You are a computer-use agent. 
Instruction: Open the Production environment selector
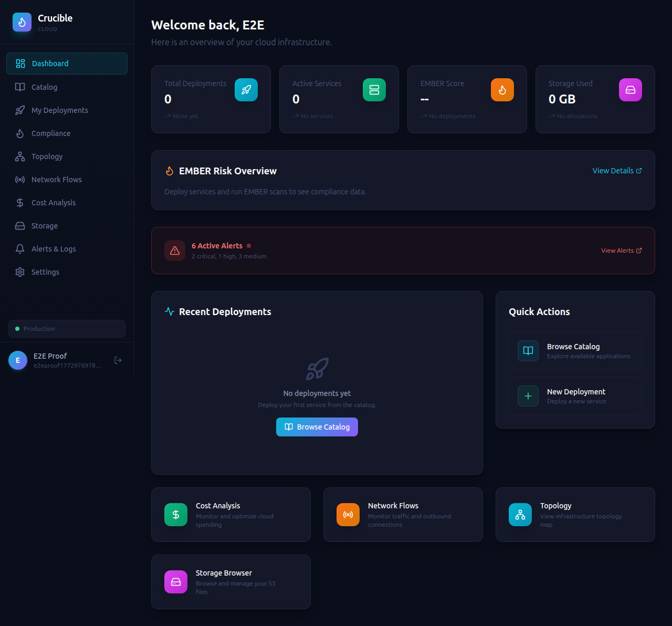[x=67, y=329]
